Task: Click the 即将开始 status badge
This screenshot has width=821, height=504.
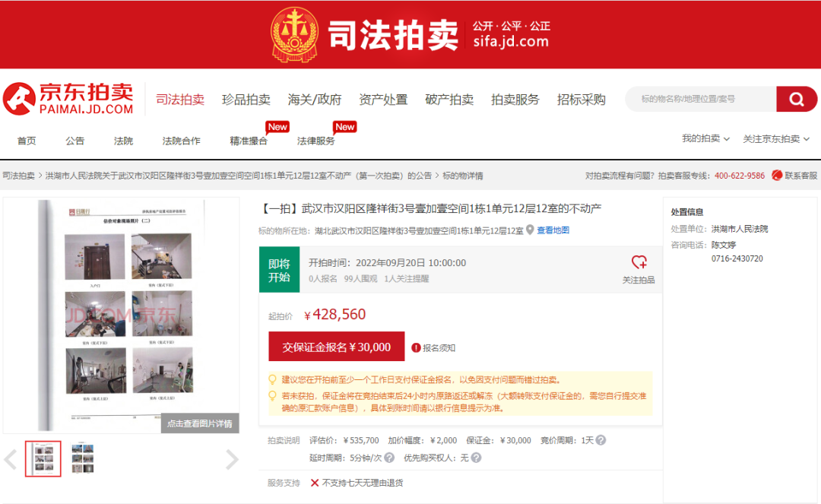Action: [x=279, y=270]
